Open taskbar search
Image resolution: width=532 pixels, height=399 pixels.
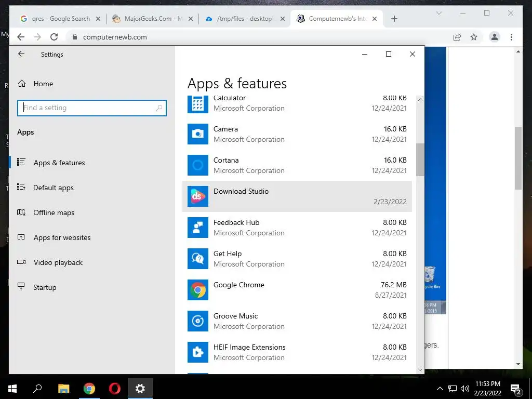tap(37, 389)
